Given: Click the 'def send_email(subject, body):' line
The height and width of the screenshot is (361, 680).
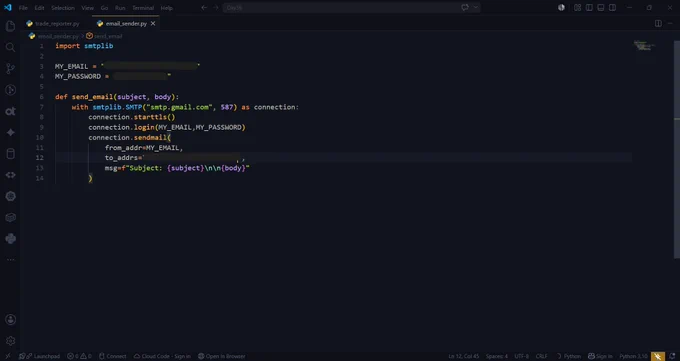Looking at the screenshot, I should click(x=117, y=97).
